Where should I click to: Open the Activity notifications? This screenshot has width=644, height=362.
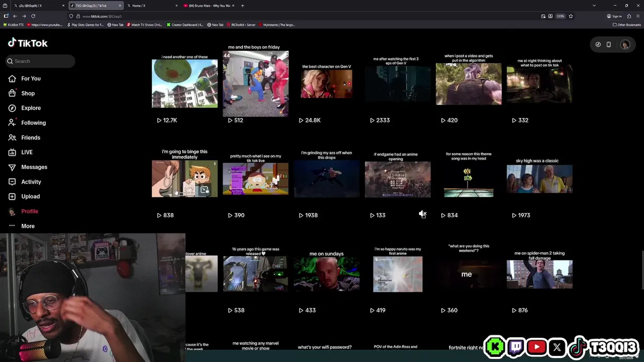pyautogui.click(x=31, y=182)
